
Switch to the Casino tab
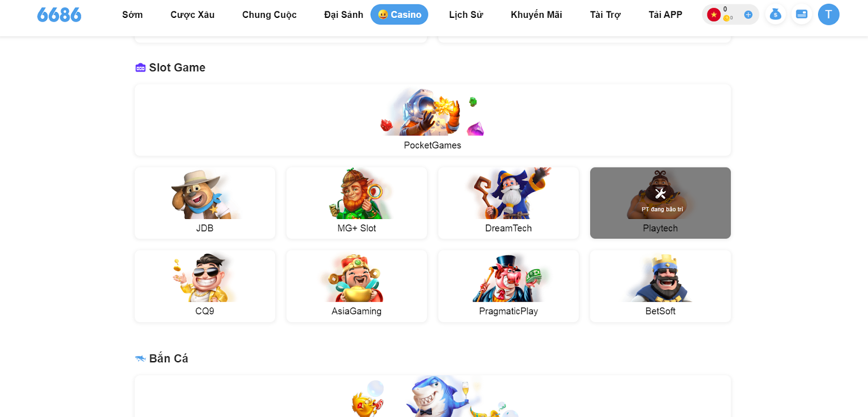(x=399, y=15)
